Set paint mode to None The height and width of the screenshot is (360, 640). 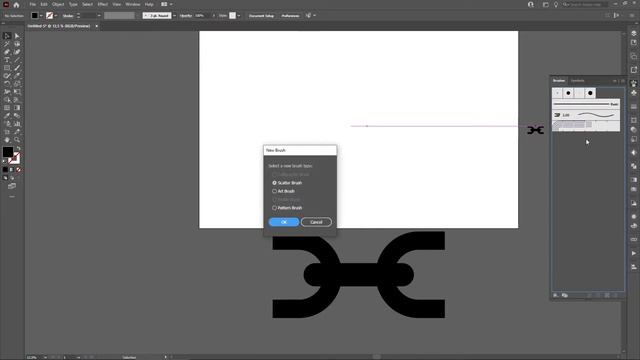pyautogui.click(x=18, y=170)
